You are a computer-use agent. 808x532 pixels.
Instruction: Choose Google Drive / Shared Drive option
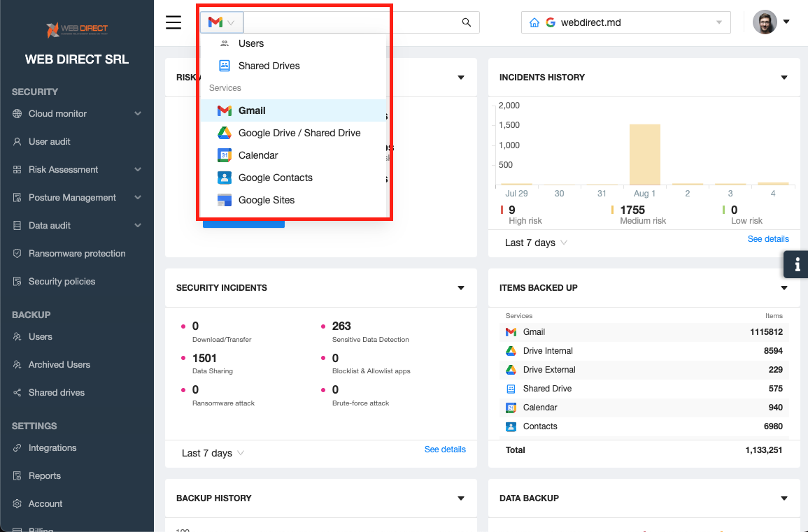(299, 133)
